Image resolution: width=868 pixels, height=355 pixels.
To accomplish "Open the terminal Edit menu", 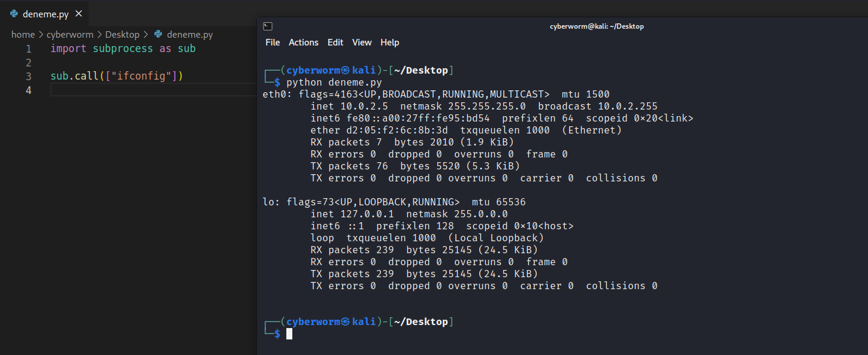I will 335,43.
